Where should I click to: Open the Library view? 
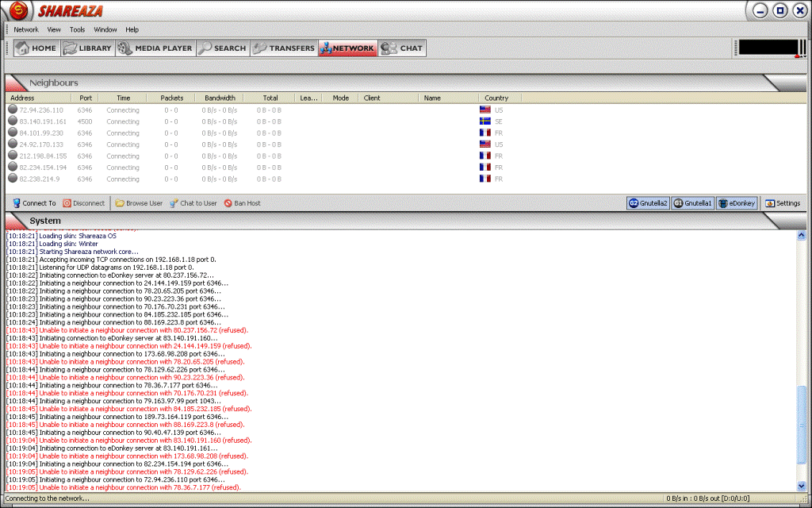(87, 48)
